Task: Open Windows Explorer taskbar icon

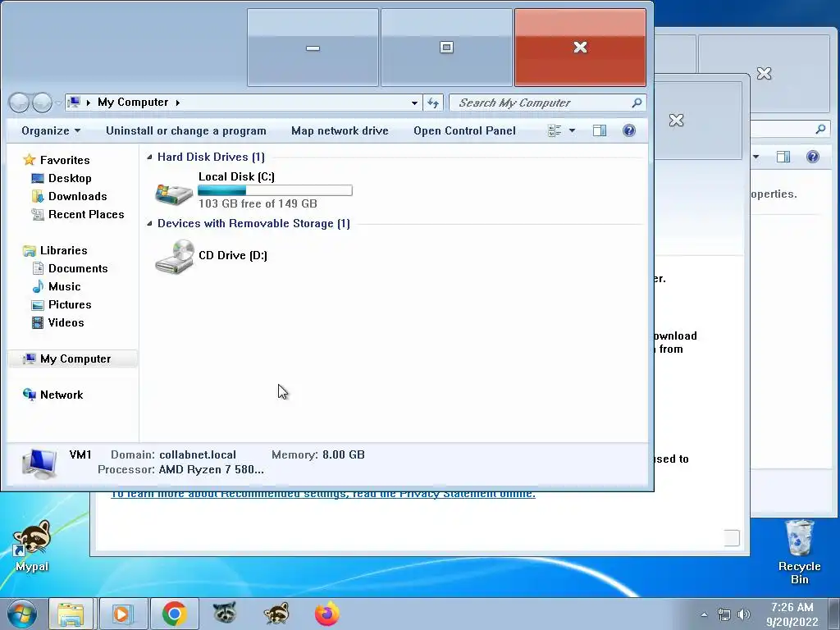Action: pyautogui.click(x=71, y=614)
